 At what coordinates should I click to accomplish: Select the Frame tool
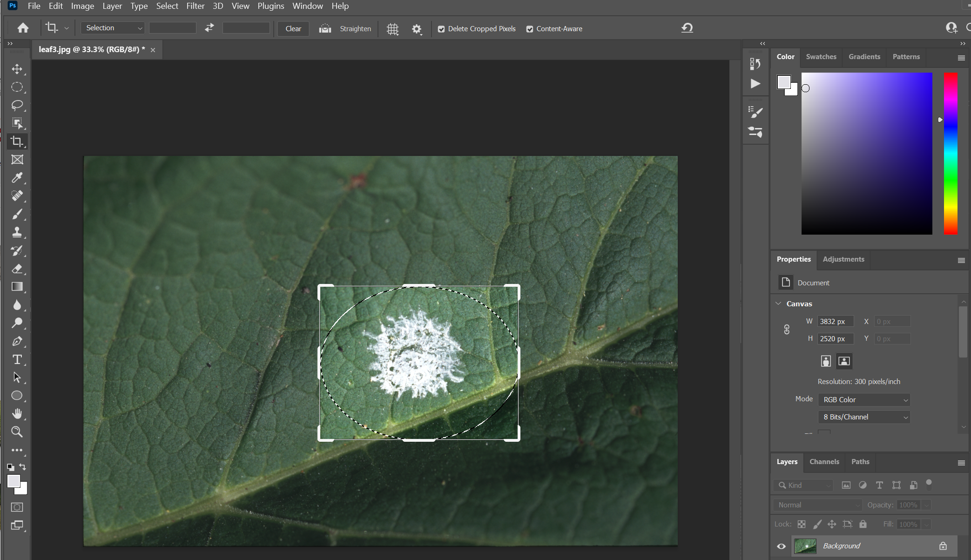pos(17,160)
